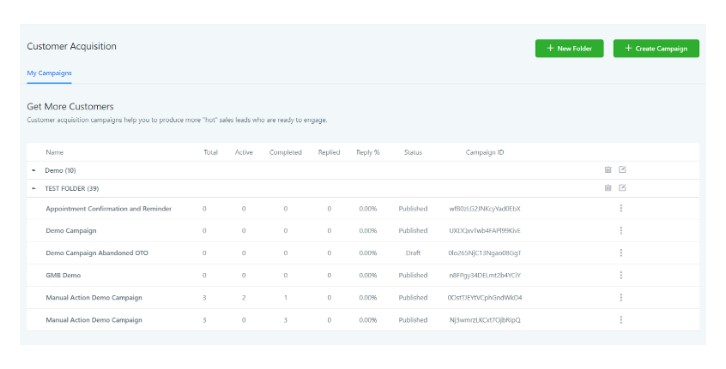This screenshot has width=726, height=369.
Task: Open options menu for Appointment Confirmation and Reminder
Action: 621,208
